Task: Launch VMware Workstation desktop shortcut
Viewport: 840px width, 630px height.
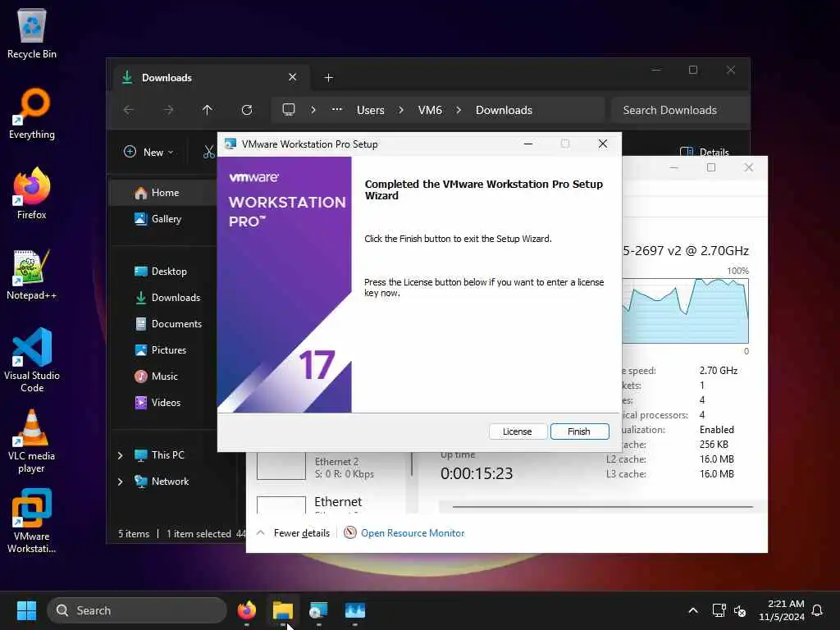Action: (x=32, y=521)
